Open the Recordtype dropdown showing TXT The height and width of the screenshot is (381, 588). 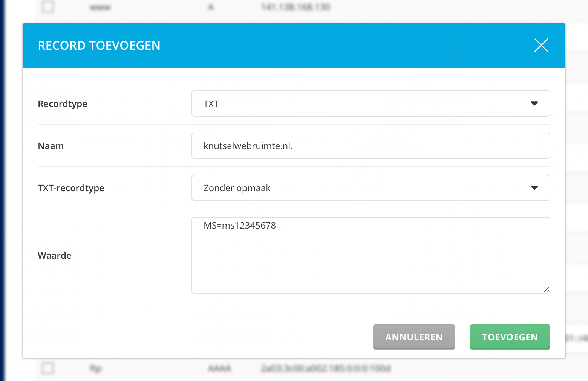[371, 104]
